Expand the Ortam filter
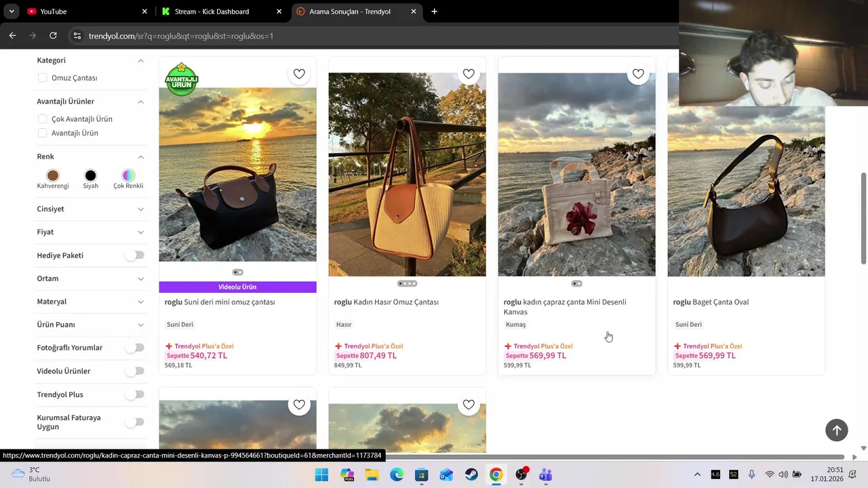 coord(140,279)
